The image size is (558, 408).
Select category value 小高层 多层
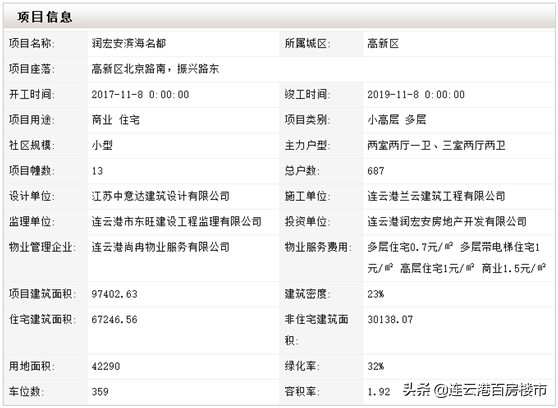pos(397,120)
